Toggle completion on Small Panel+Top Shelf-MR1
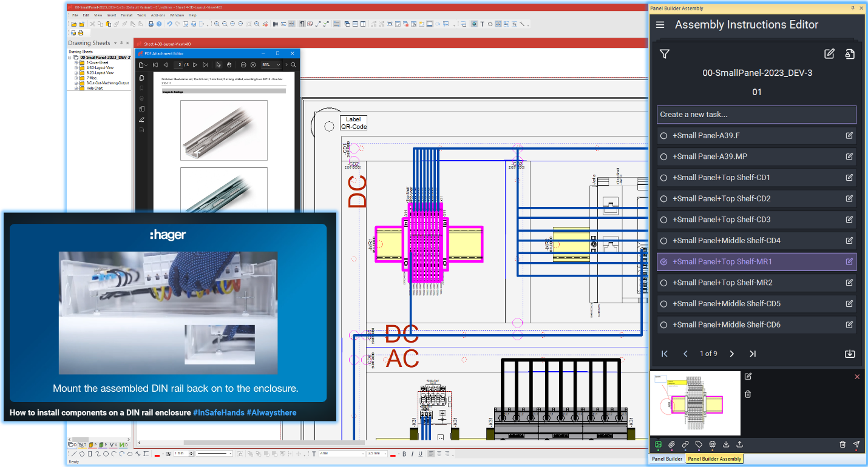The width and height of the screenshot is (868, 467). 663,261
